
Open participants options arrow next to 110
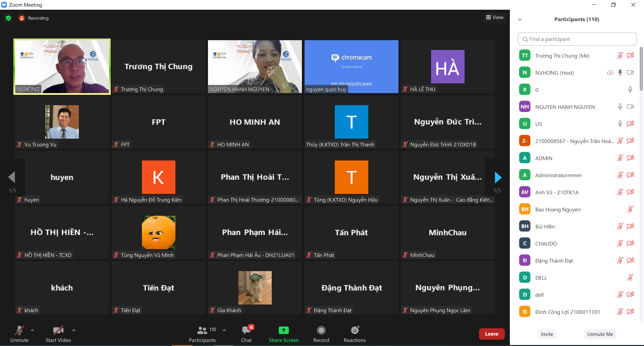(x=224, y=330)
